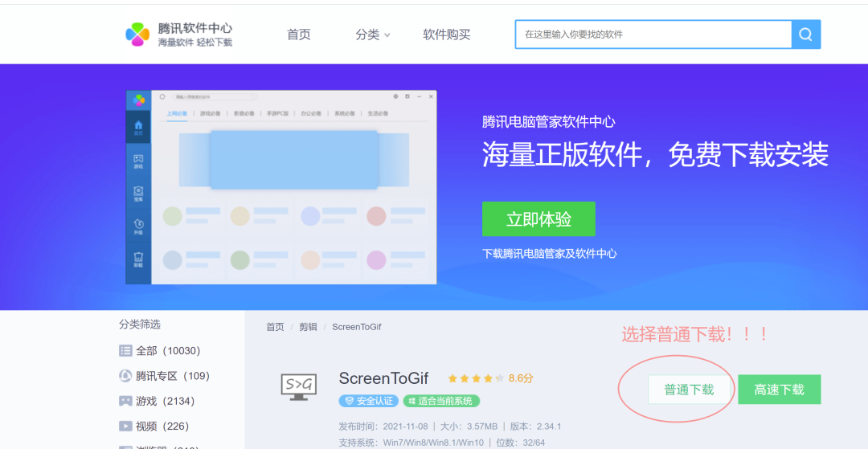
Task: Click the 普通下载 button
Action: pyautogui.click(x=690, y=390)
